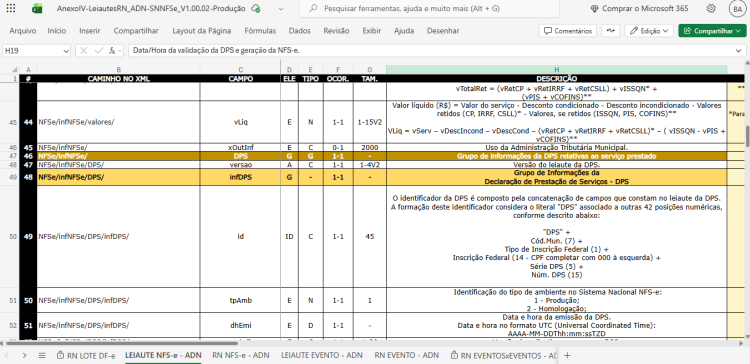The width and height of the screenshot is (750, 364).
Task: Click Comprar o Microsoft 365 link
Action: (639, 9)
